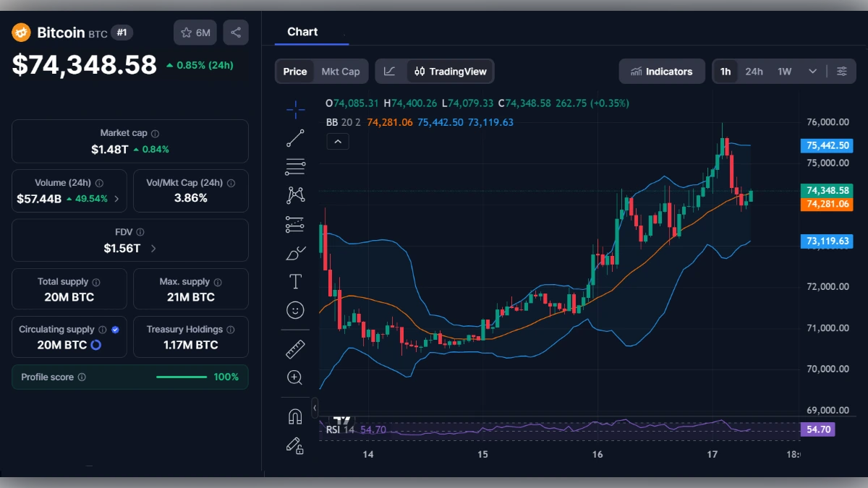Star Bitcoin as a favorite
Viewport: 868px width, 488px height.
186,32
